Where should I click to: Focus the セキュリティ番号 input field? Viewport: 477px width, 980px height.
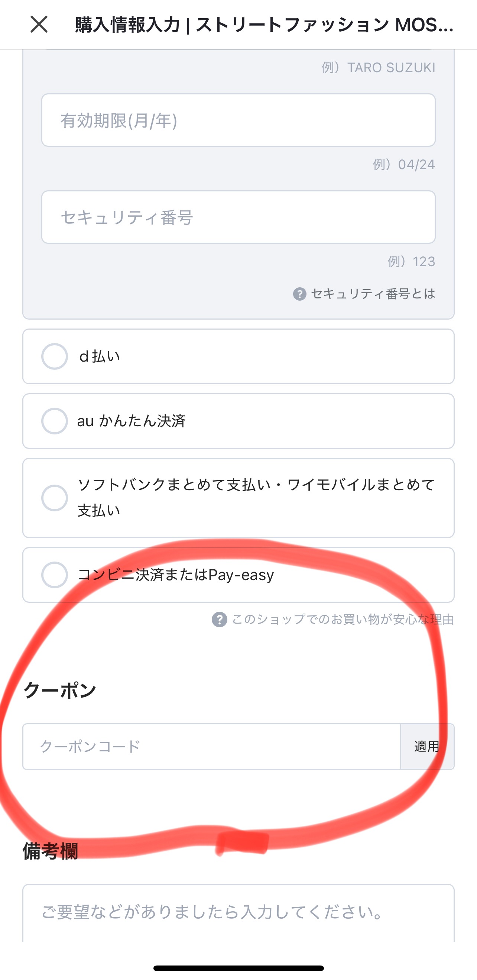coord(238,217)
